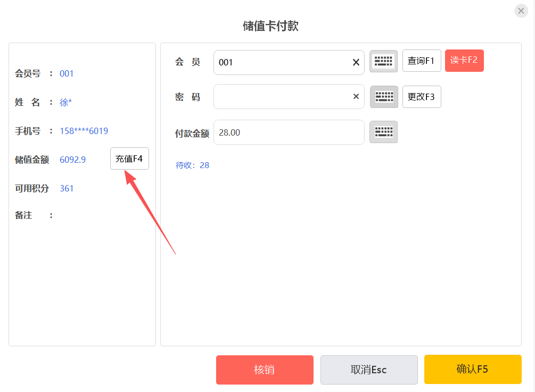The width and height of the screenshot is (535, 392).
Task: Click the 充值F4 recharge button
Action: (x=129, y=159)
